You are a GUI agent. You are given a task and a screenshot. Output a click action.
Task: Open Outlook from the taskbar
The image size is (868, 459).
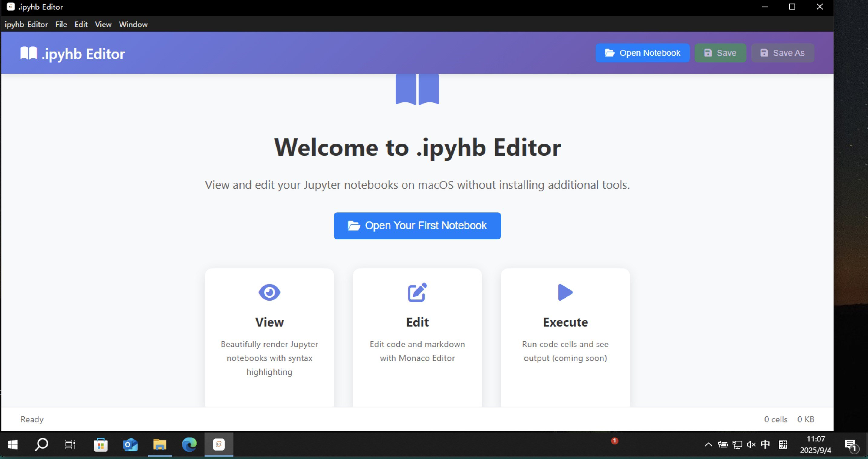click(130, 444)
